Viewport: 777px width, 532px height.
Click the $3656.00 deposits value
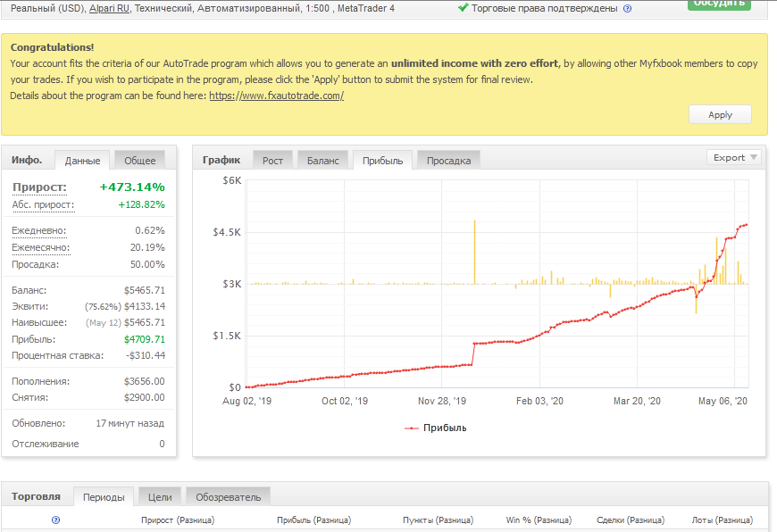(144, 381)
